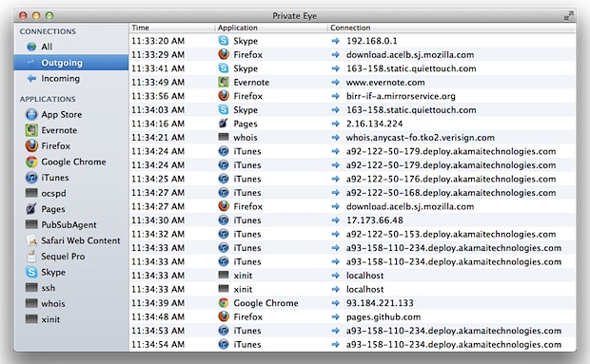The image size is (590, 364).
Task: Show all connections via All label
Action: [47, 47]
